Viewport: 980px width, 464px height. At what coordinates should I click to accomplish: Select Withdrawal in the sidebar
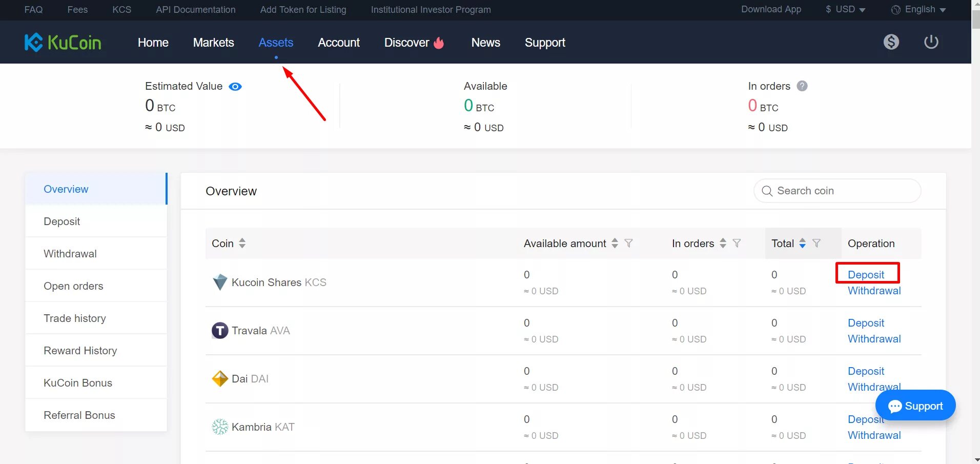[96, 254]
